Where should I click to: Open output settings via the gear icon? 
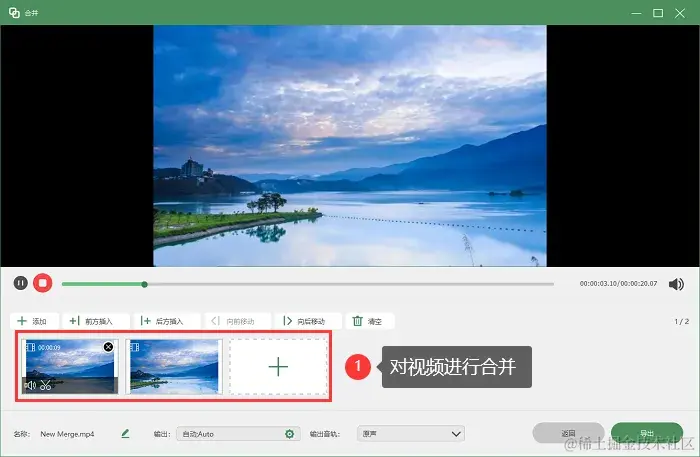click(x=290, y=434)
